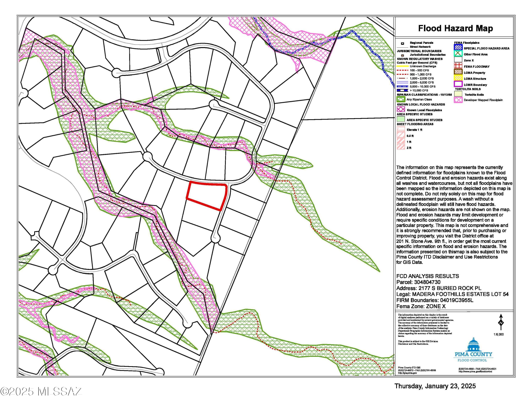Click the RIPARIAN CLASSIFICATIONS - 10/13/05 heading
Viewport: 532px width, 410px height.
pyautogui.click(x=424, y=95)
